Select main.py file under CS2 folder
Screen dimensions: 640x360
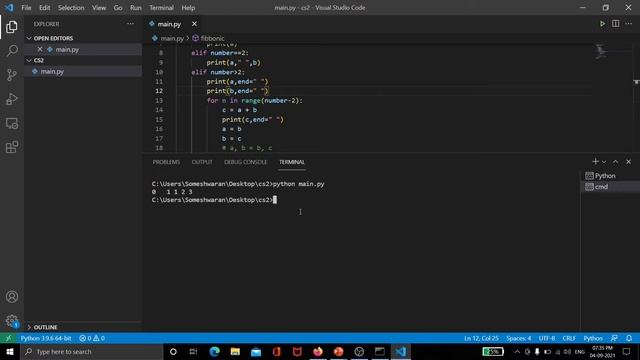click(x=83, y=71)
